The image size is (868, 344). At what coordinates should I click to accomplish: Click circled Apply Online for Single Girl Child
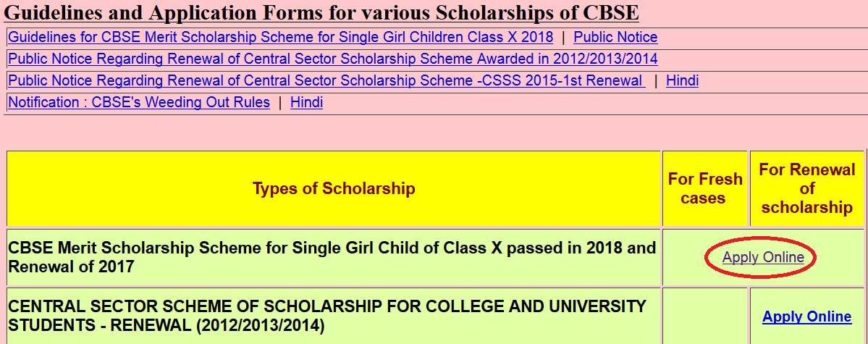pyautogui.click(x=763, y=257)
